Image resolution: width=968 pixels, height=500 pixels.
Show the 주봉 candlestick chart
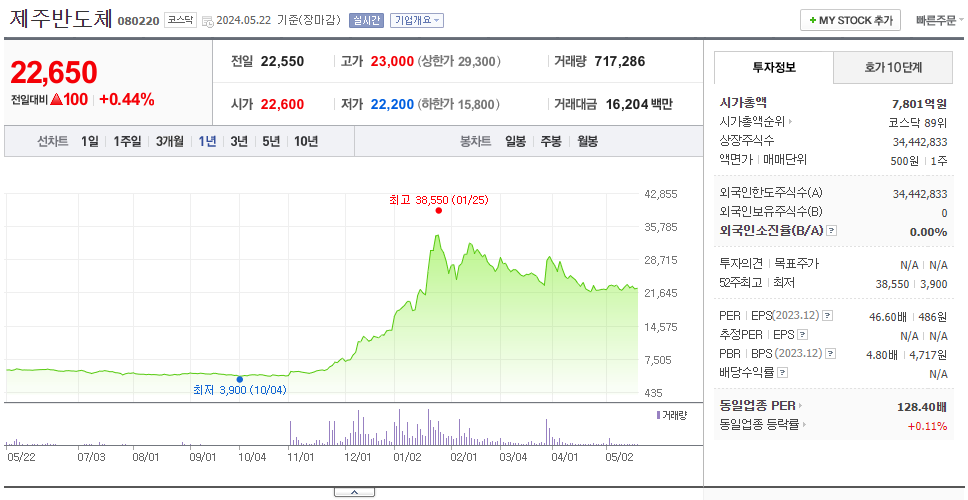click(551, 141)
